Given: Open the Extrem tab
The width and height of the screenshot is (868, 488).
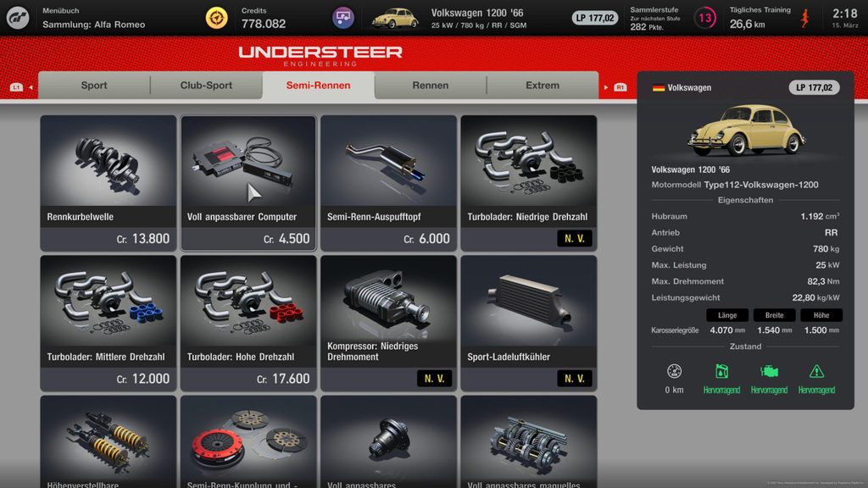Looking at the screenshot, I should click(542, 86).
